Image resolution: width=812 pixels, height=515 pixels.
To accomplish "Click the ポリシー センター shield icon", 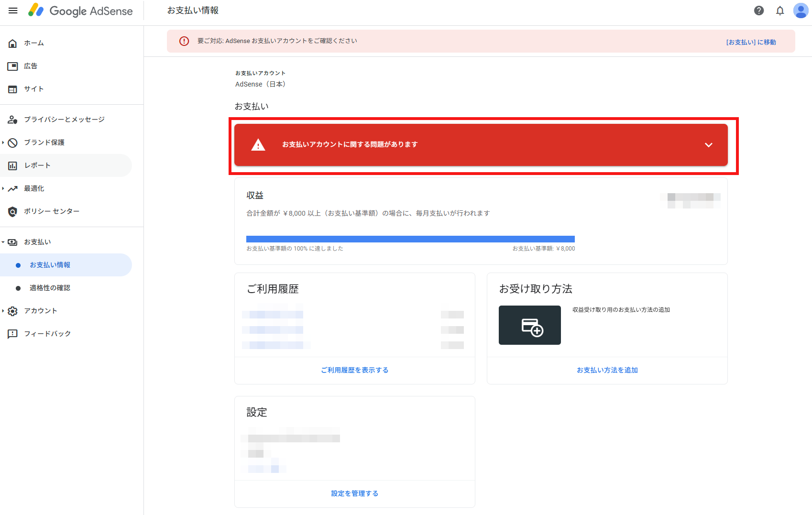I will pos(13,211).
